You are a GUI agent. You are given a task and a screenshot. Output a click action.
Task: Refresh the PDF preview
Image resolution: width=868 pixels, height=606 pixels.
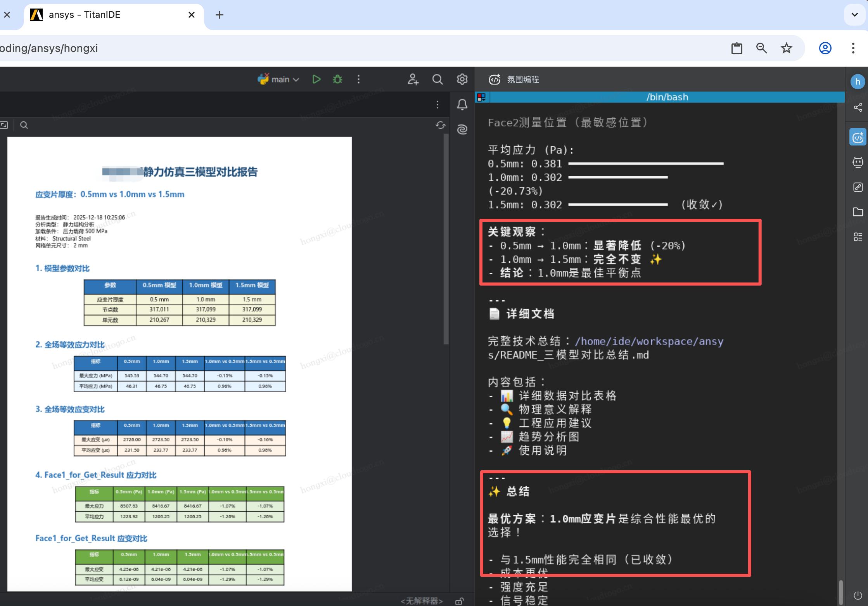pos(440,125)
